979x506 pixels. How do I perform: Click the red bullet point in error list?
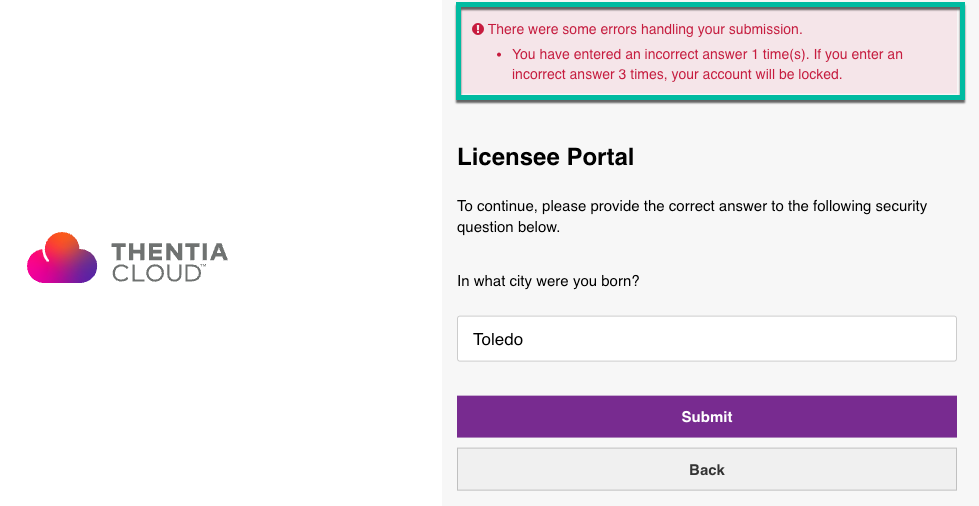click(x=499, y=55)
